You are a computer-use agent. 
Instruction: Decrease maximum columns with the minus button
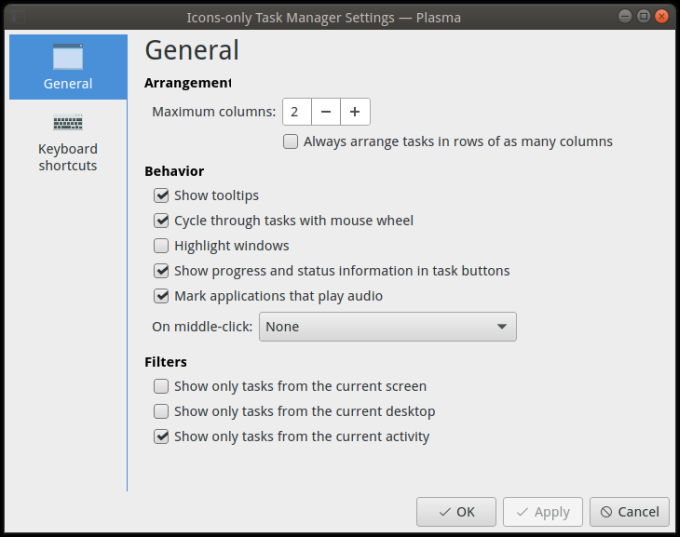click(326, 112)
